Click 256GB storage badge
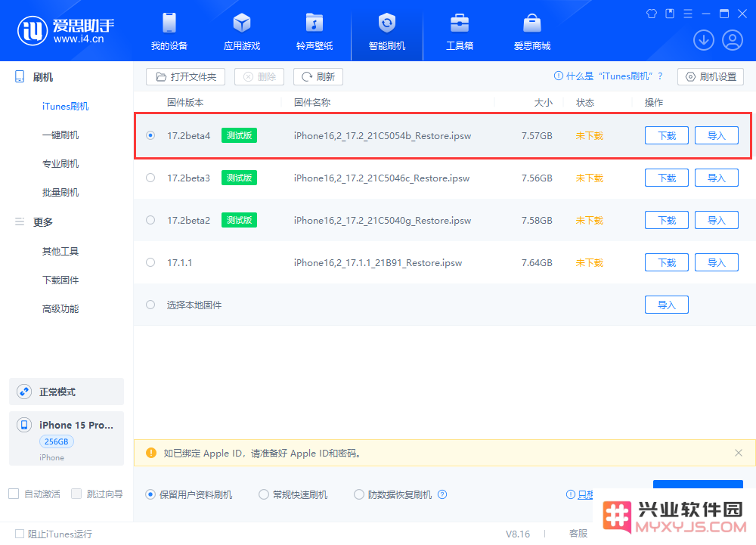756x545 pixels. coord(57,441)
